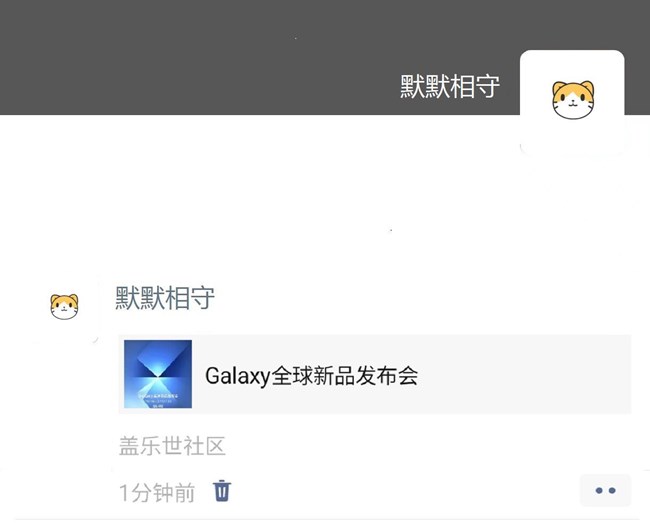The width and height of the screenshot is (650, 526).
Task: Open the small cat avatar beside the post
Action: click(64, 307)
